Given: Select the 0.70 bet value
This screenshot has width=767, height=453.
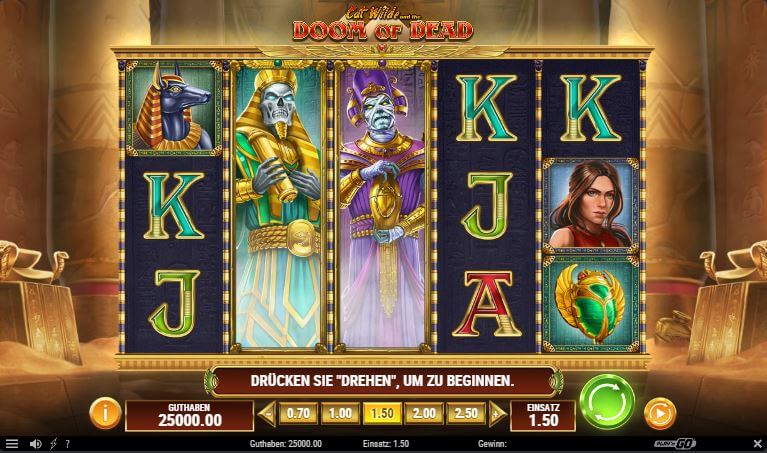Looking at the screenshot, I should [298, 413].
